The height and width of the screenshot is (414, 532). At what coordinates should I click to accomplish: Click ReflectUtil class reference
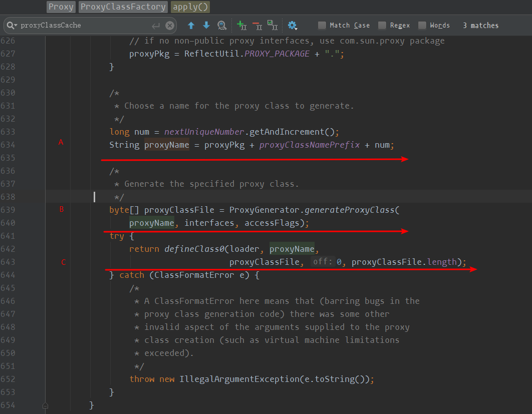click(x=212, y=54)
